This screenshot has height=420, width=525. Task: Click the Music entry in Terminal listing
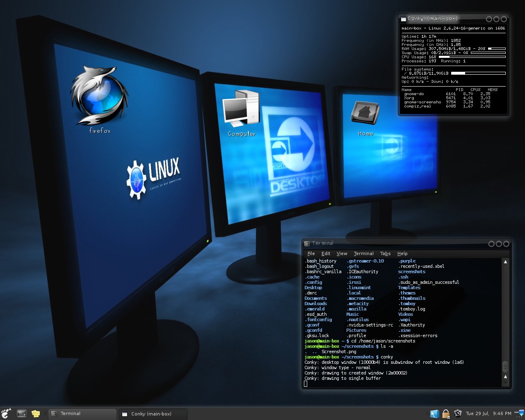coord(352,314)
